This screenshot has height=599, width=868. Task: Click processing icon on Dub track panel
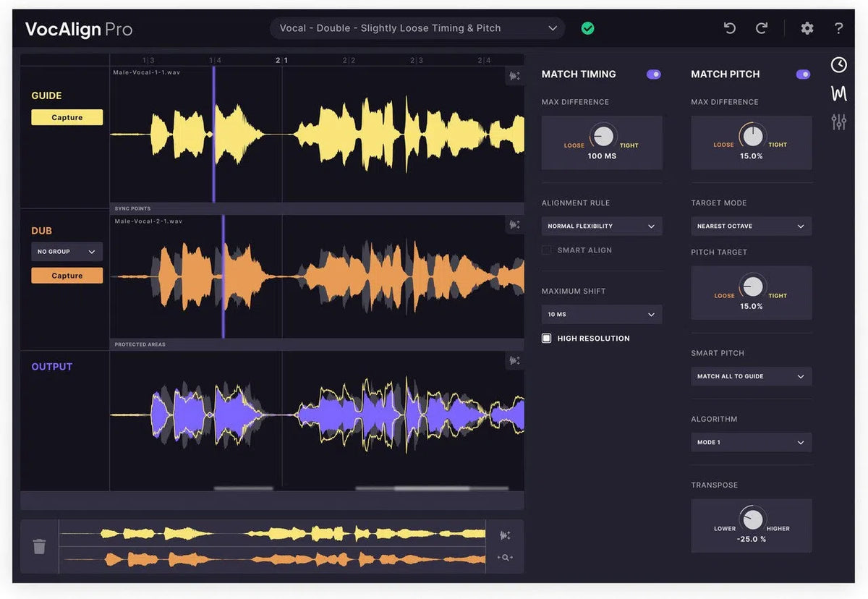point(514,225)
